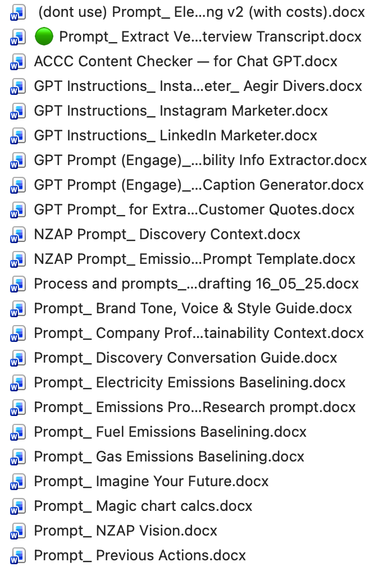Select GPT Instructions_ Instagram Marketer.docx
This screenshot has width=392, height=576.
pos(181,111)
